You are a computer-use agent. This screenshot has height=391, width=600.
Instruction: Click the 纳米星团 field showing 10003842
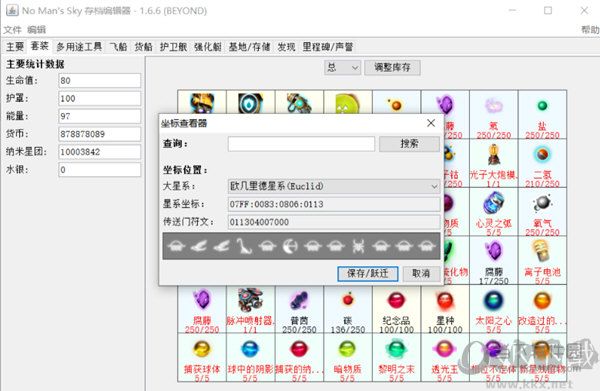coord(99,152)
